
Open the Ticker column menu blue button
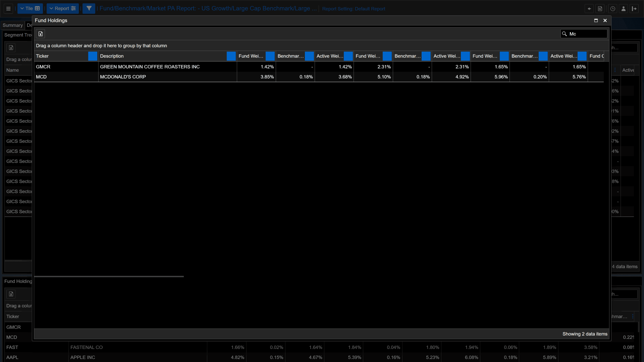[x=93, y=56]
